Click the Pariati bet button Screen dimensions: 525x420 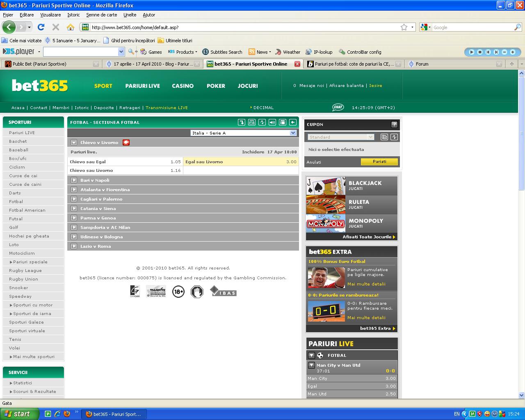pyautogui.click(x=379, y=162)
